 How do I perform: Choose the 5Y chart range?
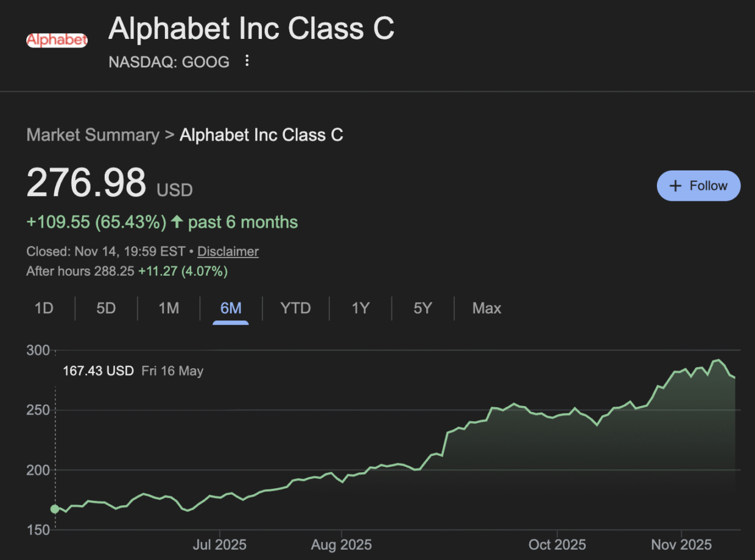[x=423, y=309]
